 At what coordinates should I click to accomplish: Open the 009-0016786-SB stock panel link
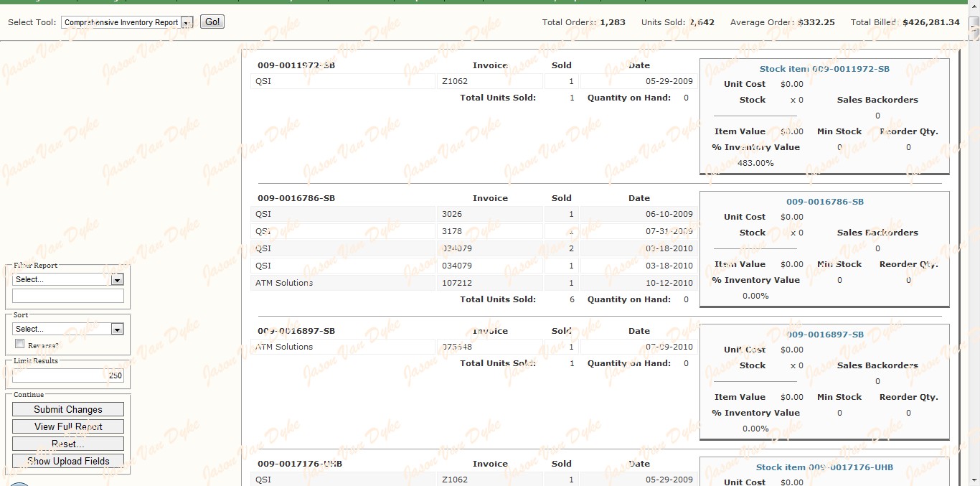[x=824, y=202]
